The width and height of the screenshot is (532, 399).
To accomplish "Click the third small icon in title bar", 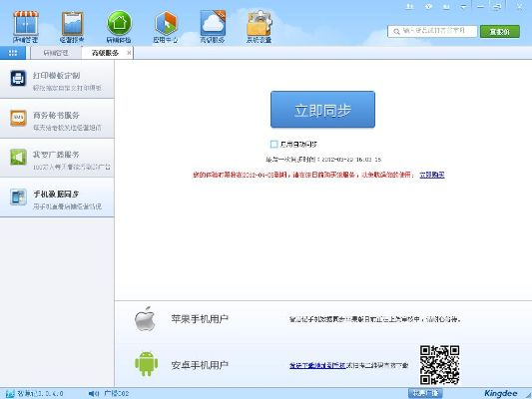I will coord(446,6).
